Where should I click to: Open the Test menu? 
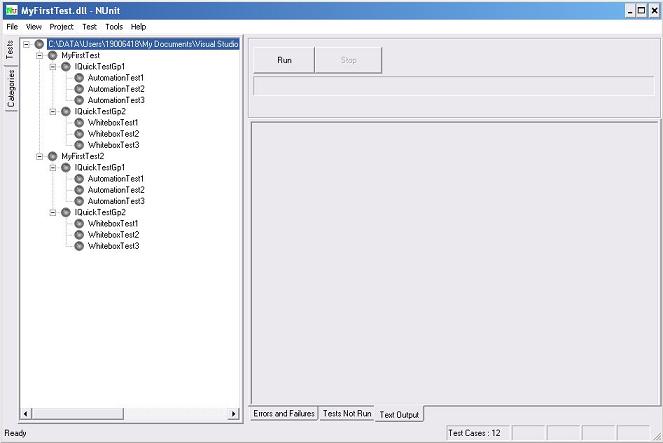(x=90, y=27)
